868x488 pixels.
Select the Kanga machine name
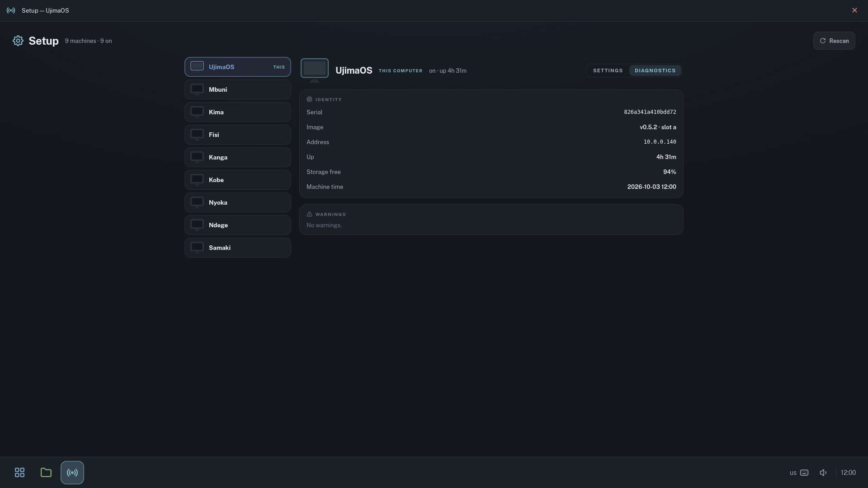pos(218,157)
